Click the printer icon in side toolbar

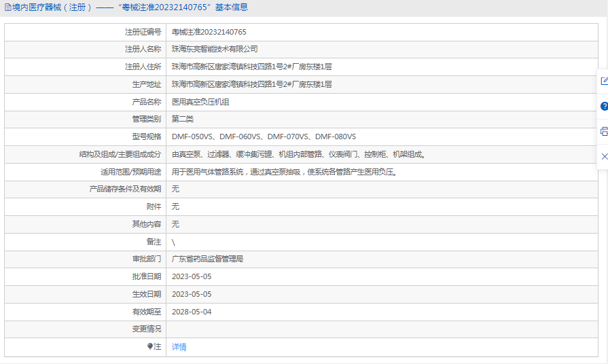[604, 132]
